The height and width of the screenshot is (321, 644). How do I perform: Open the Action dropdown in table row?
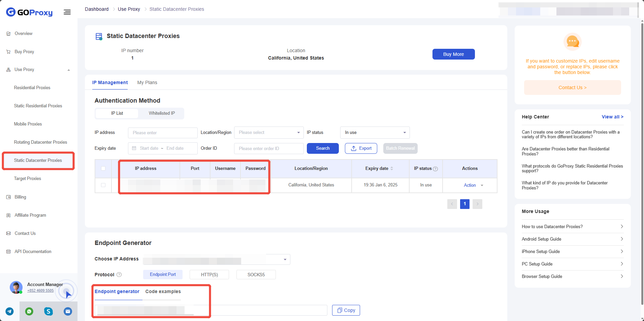point(473,185)
